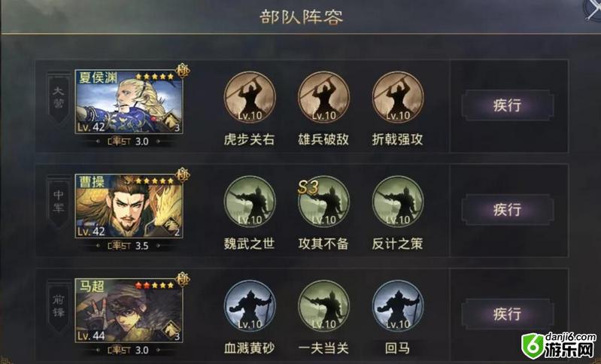Select the 大营 position banner
Screen dimensions: 601x364
click(58, 98)
